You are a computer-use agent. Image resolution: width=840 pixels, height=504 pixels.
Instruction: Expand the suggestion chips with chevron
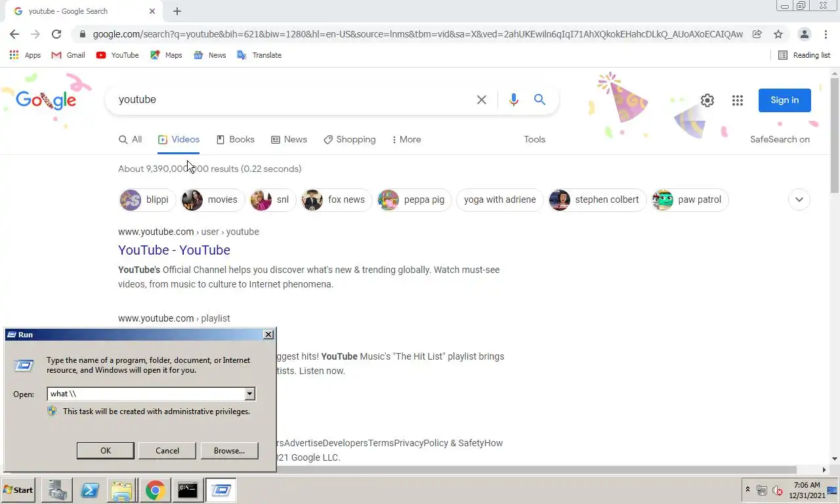pyautogui.click(x=799, y=199)
